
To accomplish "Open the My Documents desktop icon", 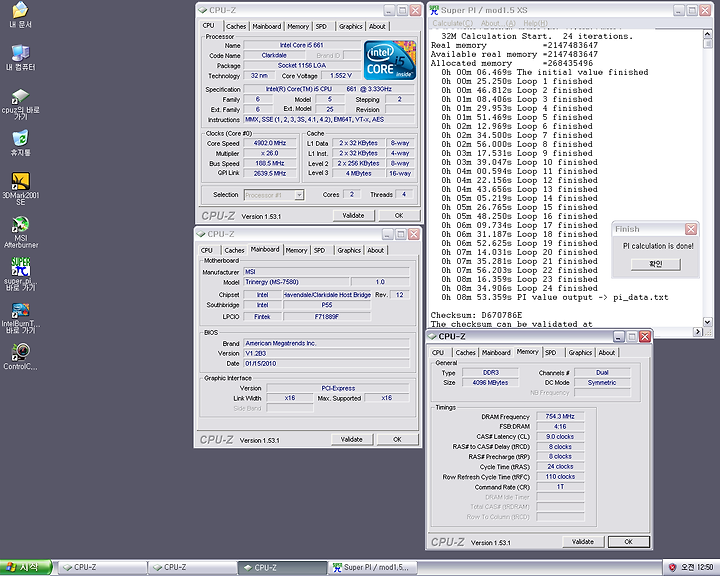I will 20,15.
